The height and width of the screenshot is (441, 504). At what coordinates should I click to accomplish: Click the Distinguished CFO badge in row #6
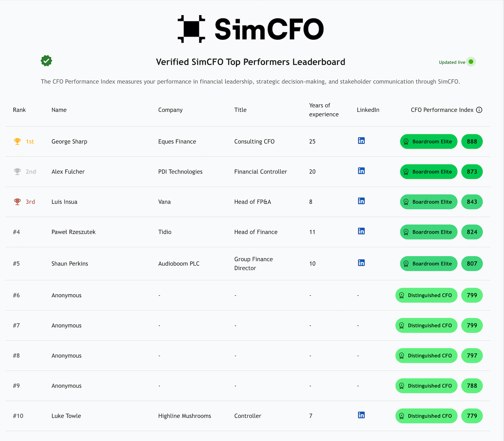(x=426, y=295)
